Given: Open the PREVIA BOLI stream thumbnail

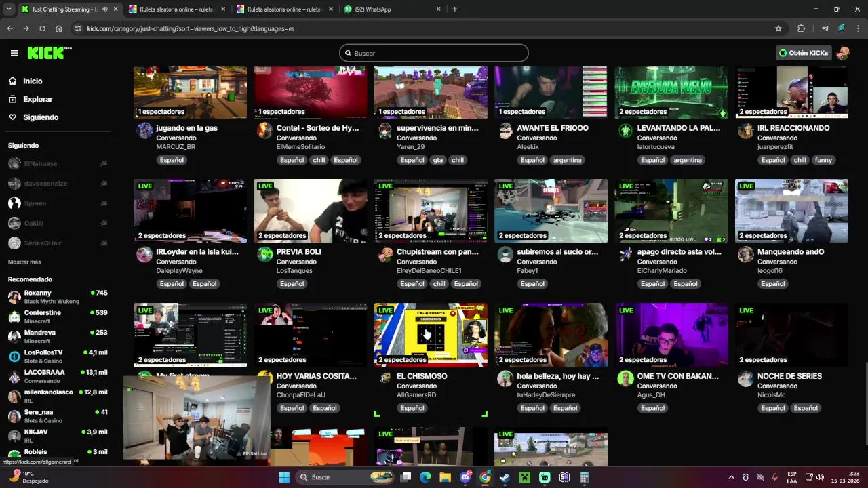Looking at the screenshot, I should (311, 211).
